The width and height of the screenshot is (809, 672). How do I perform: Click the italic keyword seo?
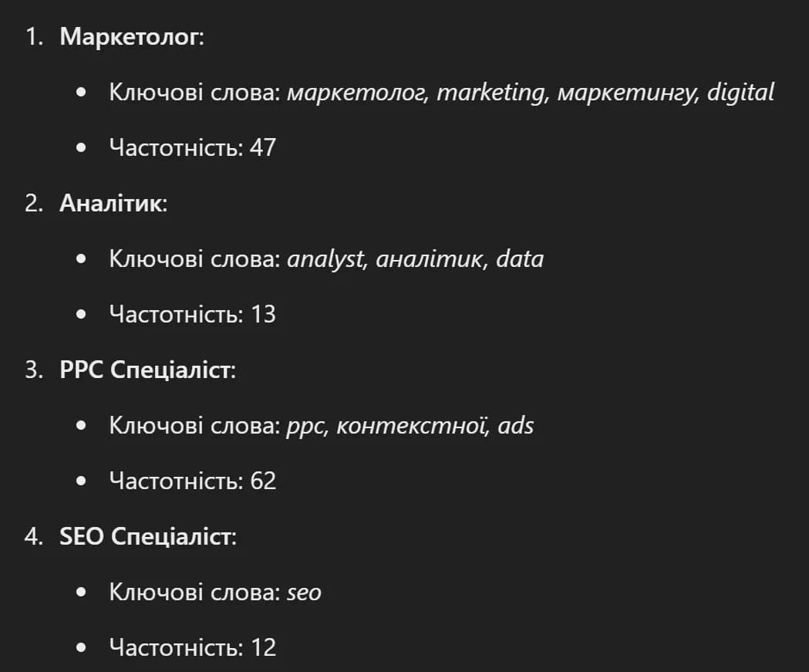pos(304,593)
